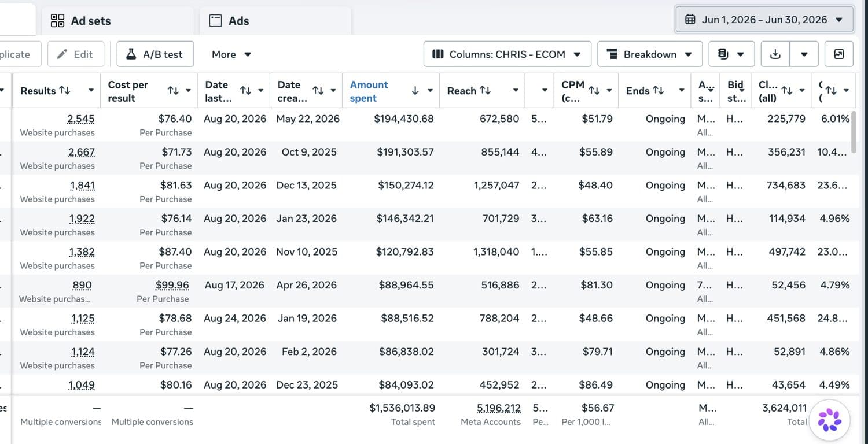Sort by CPM column arrows
The image size is (868, 444).
(x=594, y=91)
